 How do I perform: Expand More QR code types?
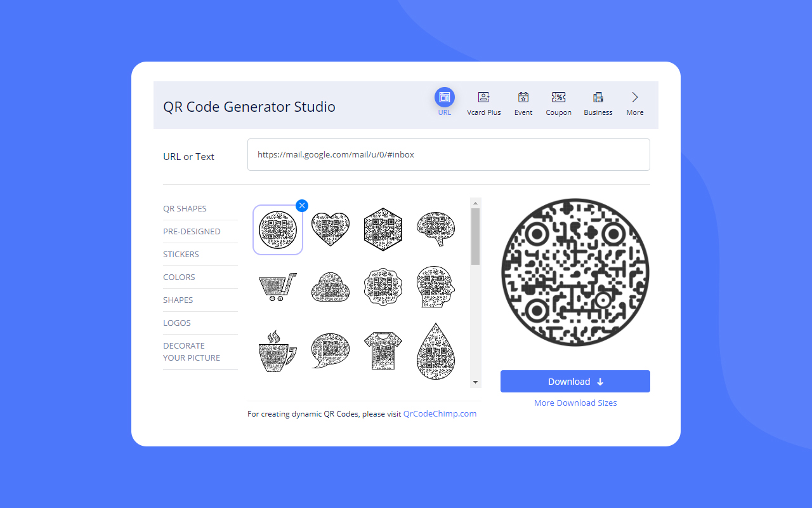click(x=634, y=102)
